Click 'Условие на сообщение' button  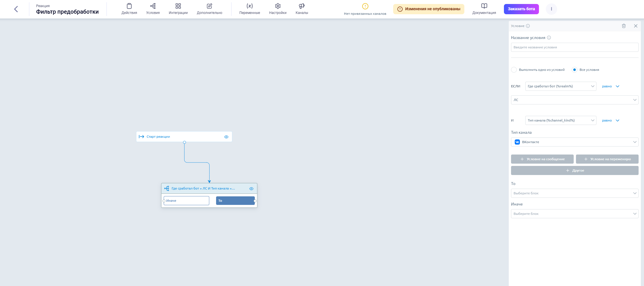[542, 159]
